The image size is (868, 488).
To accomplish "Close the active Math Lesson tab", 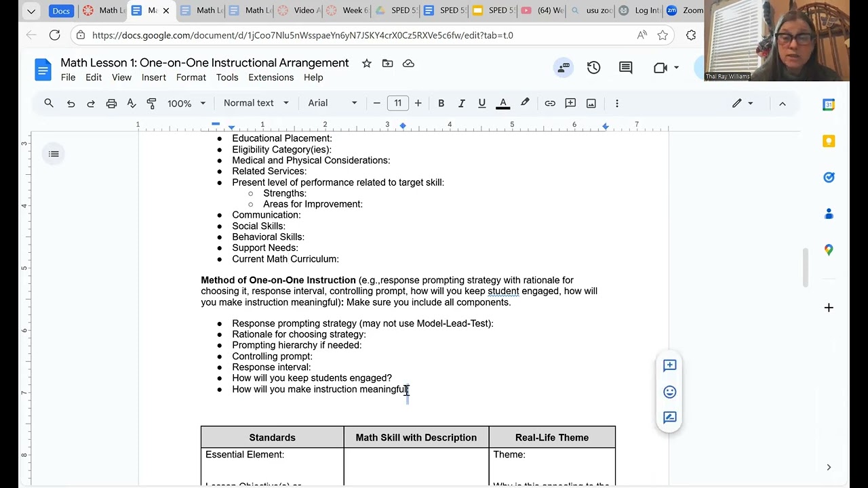I will point(166,10).
